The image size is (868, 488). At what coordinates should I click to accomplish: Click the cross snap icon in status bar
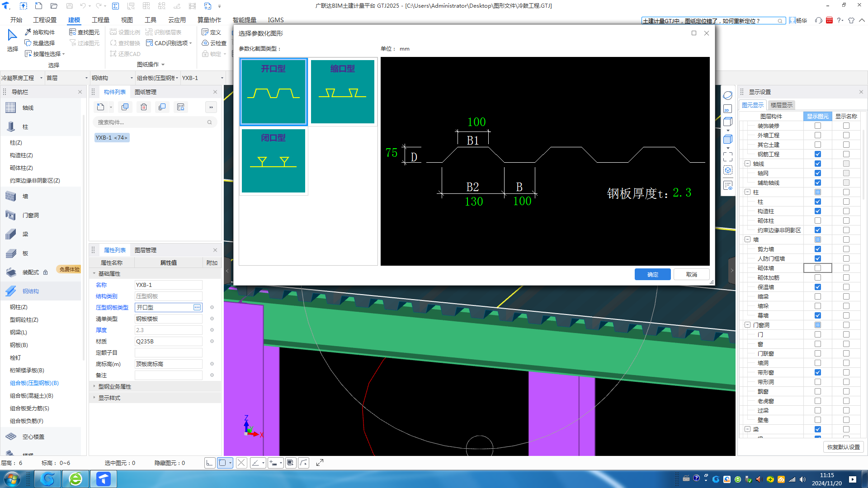pos(241,463)
